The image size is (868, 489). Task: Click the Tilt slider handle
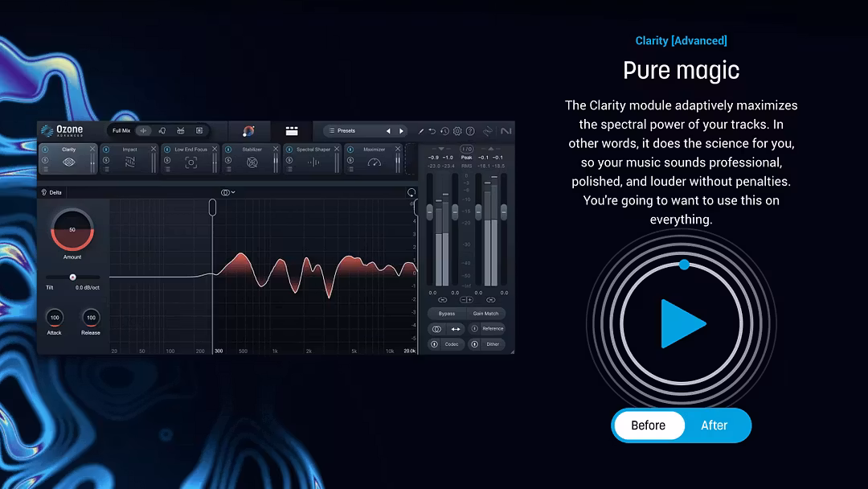pos(72,277)
